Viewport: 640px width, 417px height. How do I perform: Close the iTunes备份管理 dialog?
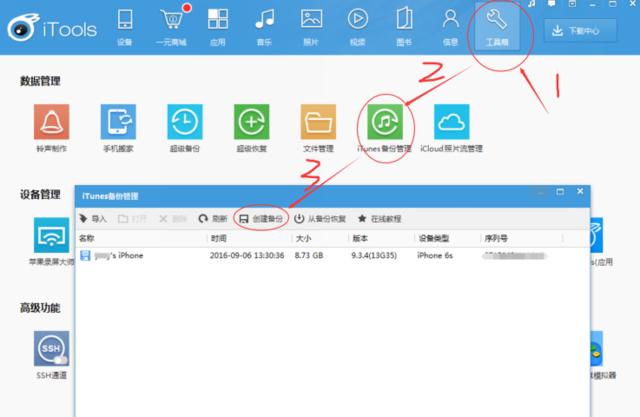[x=580, y=191]
